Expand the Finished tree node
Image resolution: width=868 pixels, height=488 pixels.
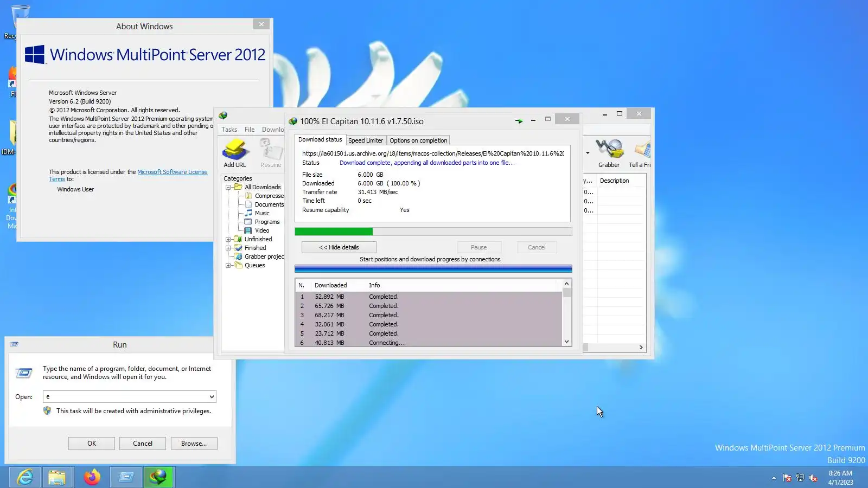[x=228, y=248]
